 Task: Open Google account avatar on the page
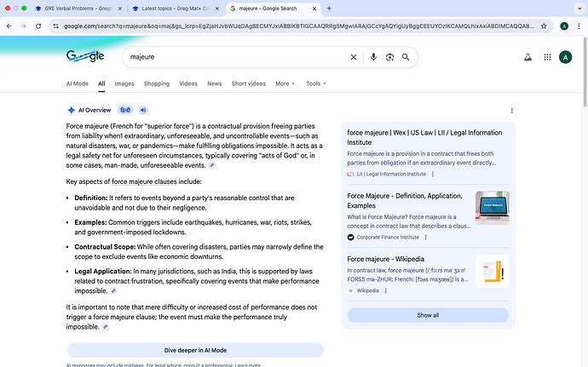click(x=565, y=57)
